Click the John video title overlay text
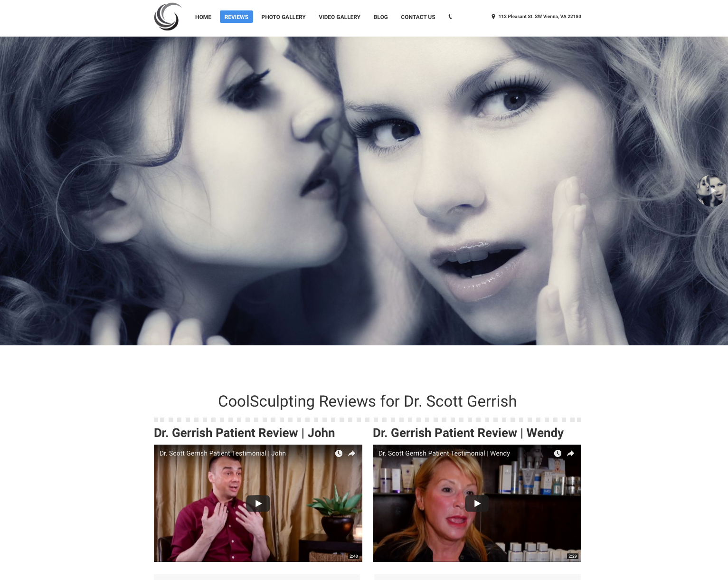The width and height of the screenshot is (728, 580). tap(223, 454)
